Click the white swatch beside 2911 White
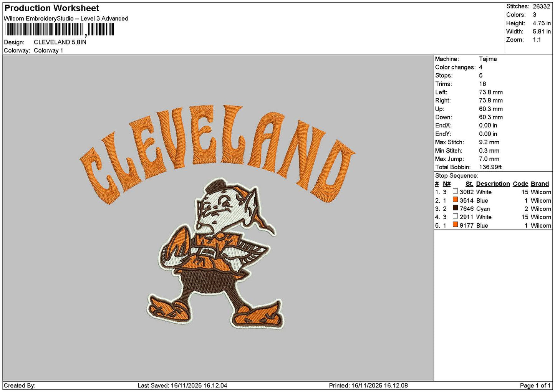 point(455,216)
